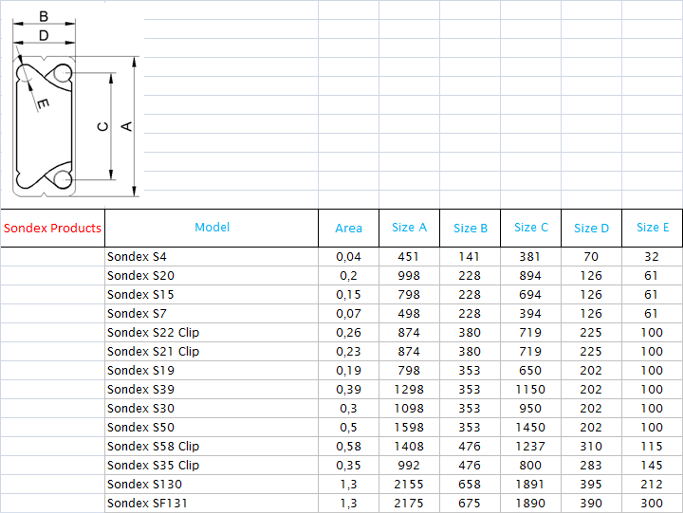Select Size A value 451

(409, 257)
